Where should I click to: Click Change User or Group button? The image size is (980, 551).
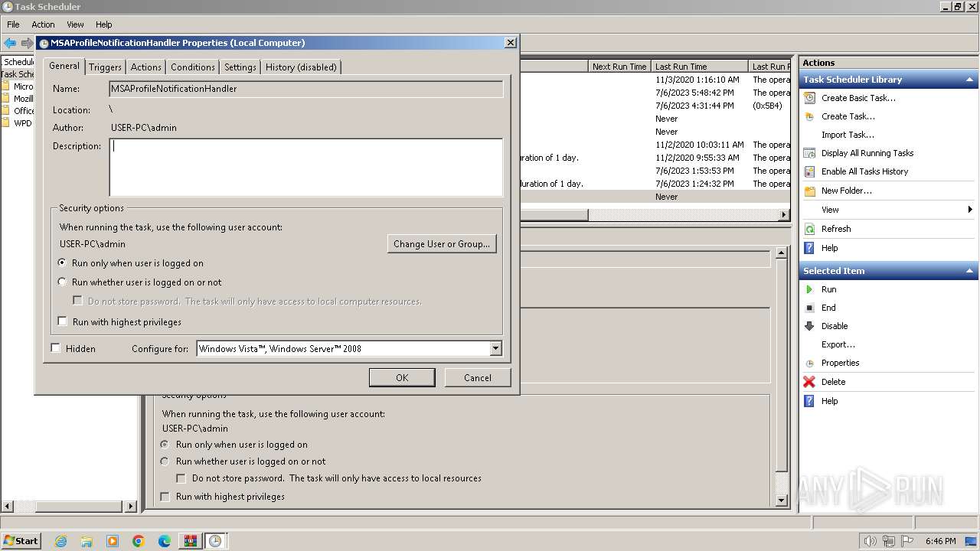pos(442,244)
